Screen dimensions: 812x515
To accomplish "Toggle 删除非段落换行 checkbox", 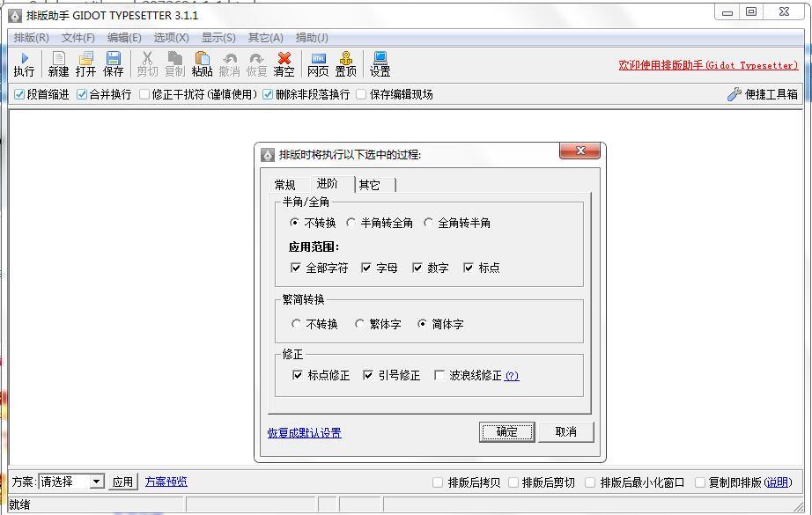I will (x=268, y=94).
